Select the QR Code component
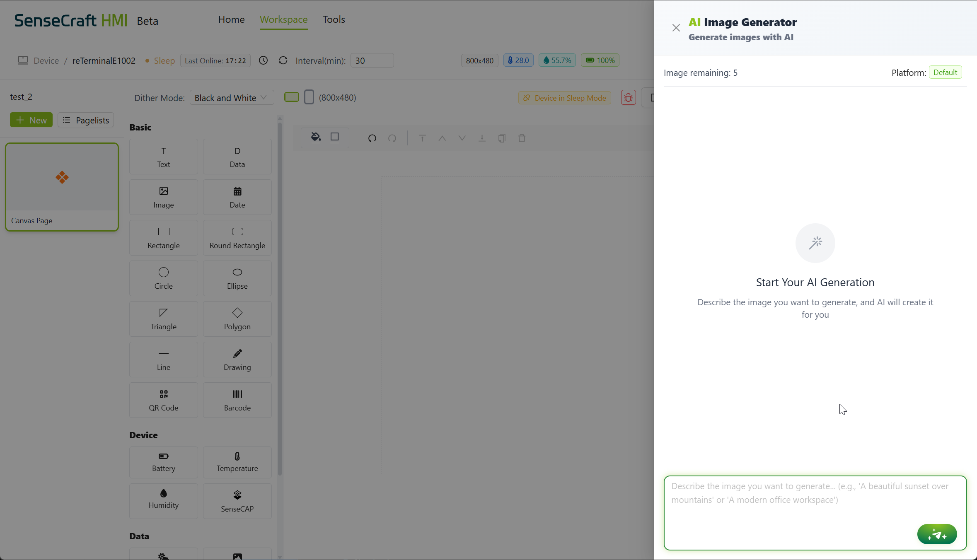This screenshot has height=560, width=977. (163, 400)
